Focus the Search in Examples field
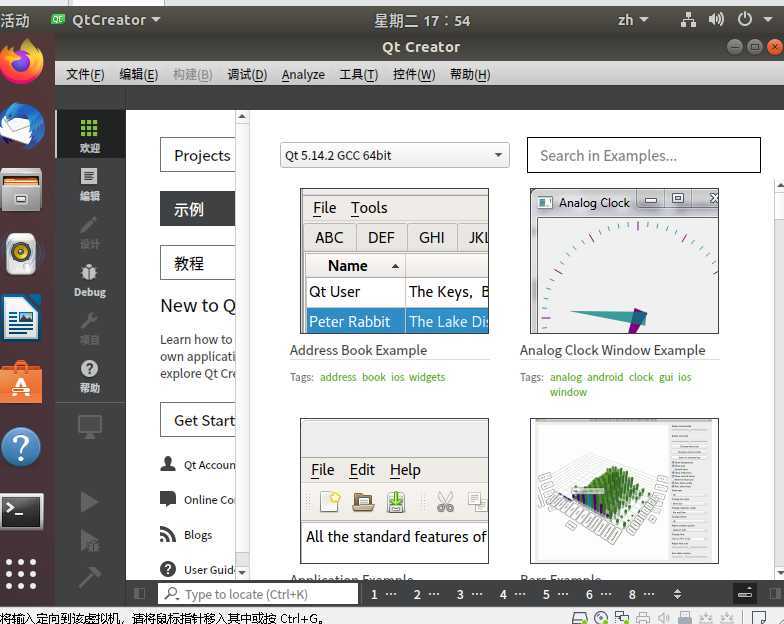This screenshot has width=784, height=624. [x=644, y=155]
